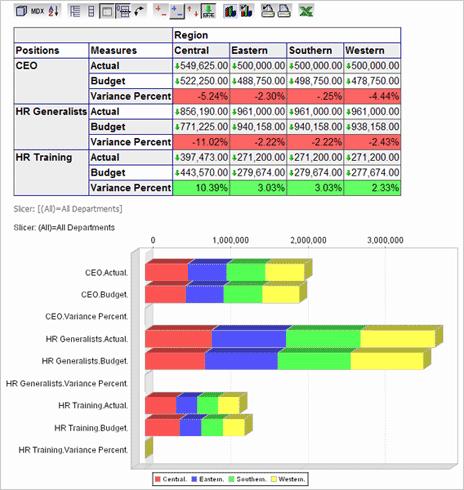This screenshot has height=490, width=464.
Task: Click the Western yellow legend swatch
Action: click(x=274, y=479)
